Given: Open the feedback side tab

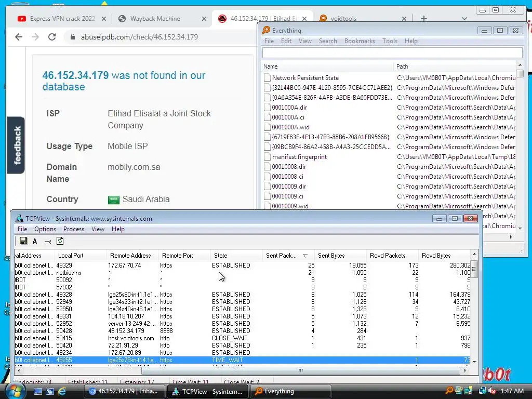Looking at the screenshot, I should tap(16, 145).
